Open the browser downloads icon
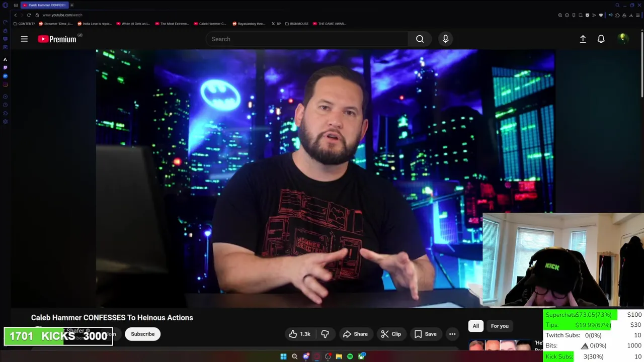Viewport: 644px width, 362px height. click(x=631, y=15)
